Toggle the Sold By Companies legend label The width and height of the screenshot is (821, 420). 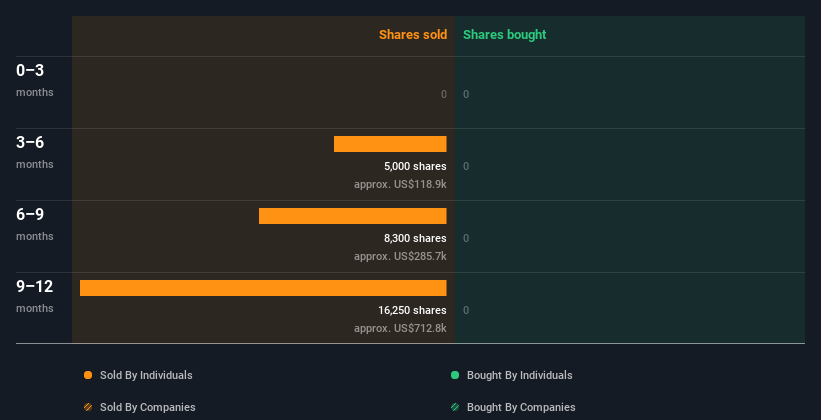point(148,407)
